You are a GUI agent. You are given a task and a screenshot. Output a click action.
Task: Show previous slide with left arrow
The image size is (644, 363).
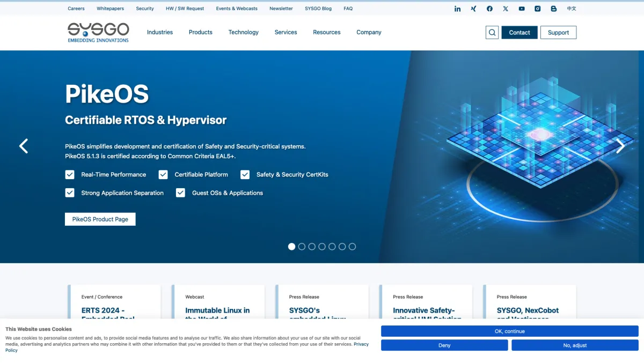pos(24,146)
